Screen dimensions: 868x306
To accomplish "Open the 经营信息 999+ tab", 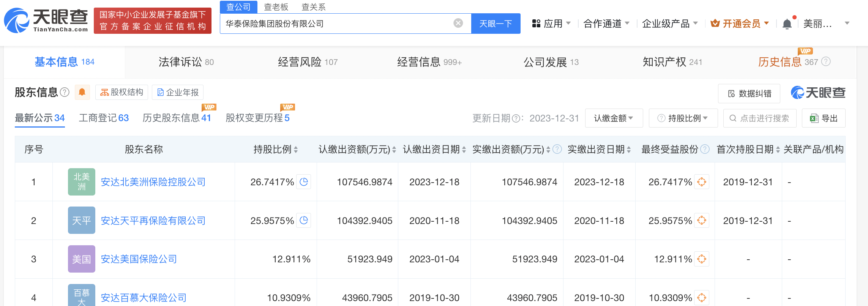I will 429,62.
